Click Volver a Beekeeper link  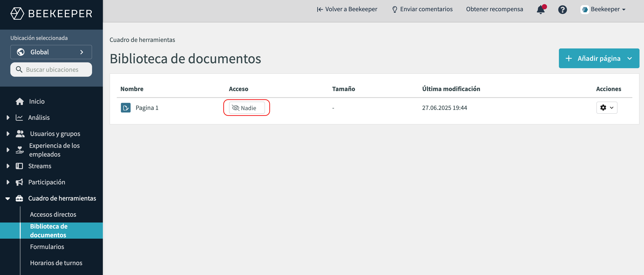coord(347,9)
